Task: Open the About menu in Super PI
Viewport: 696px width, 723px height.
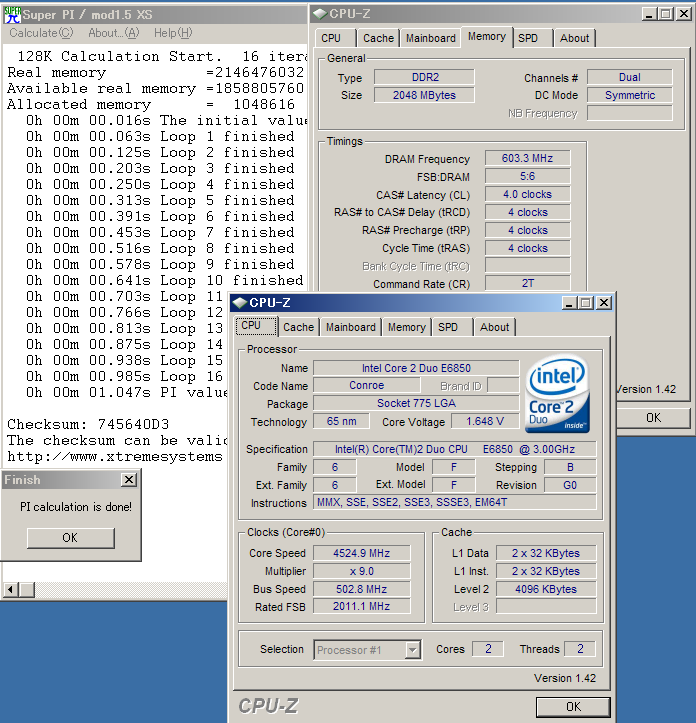Action: pos(113,33)
